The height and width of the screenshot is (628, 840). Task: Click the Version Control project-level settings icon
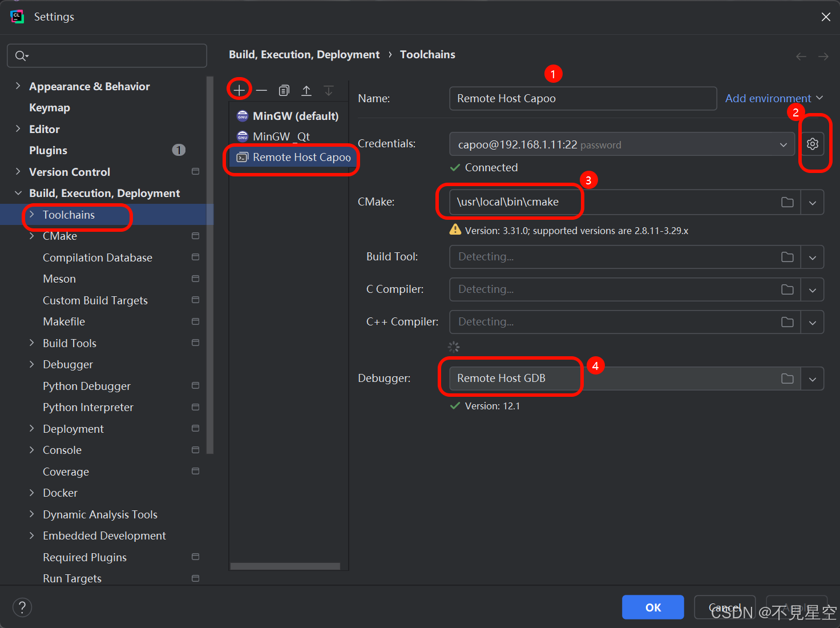pos(196,171)
